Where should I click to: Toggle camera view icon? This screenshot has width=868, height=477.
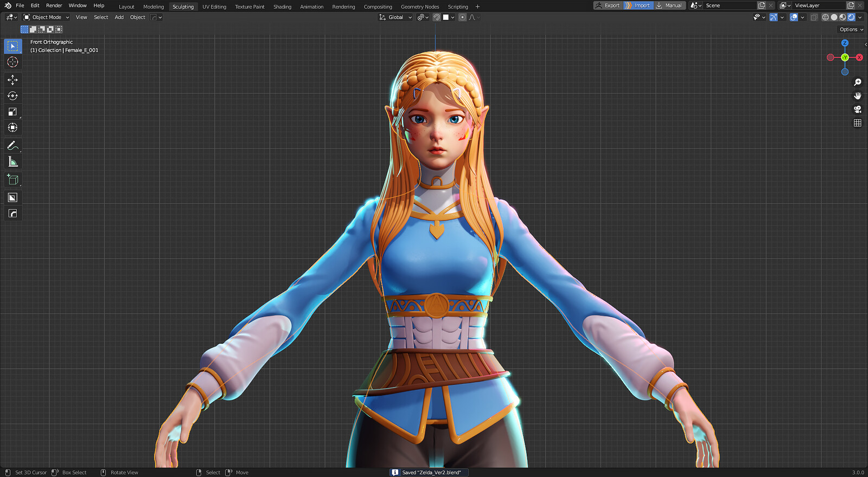click(x=858, y=109)
